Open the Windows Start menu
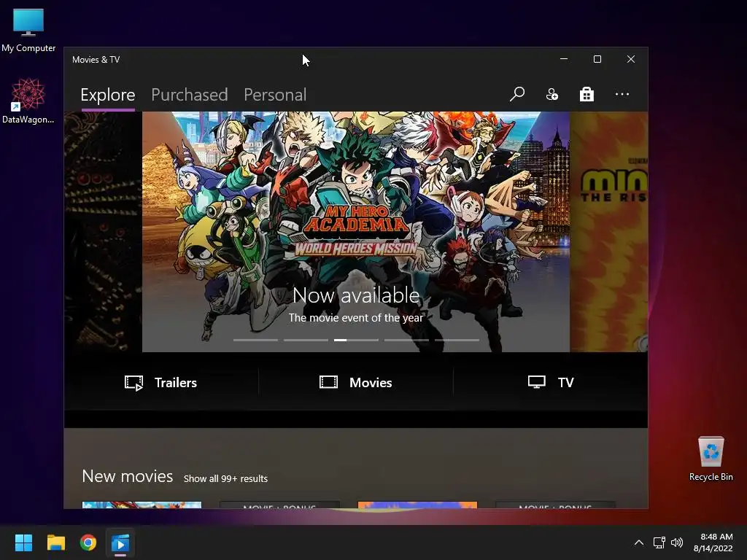 coord(23,542)
